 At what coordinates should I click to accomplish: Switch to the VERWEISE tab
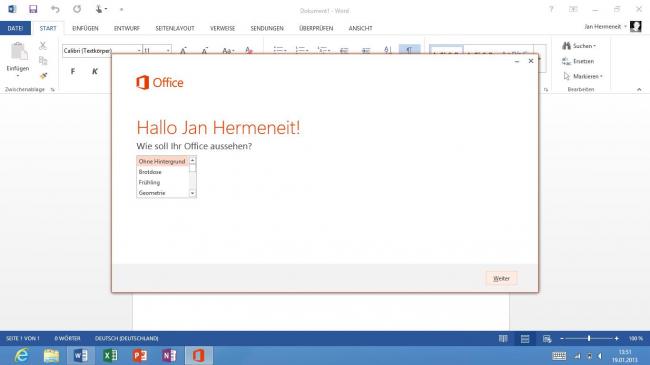223,28
